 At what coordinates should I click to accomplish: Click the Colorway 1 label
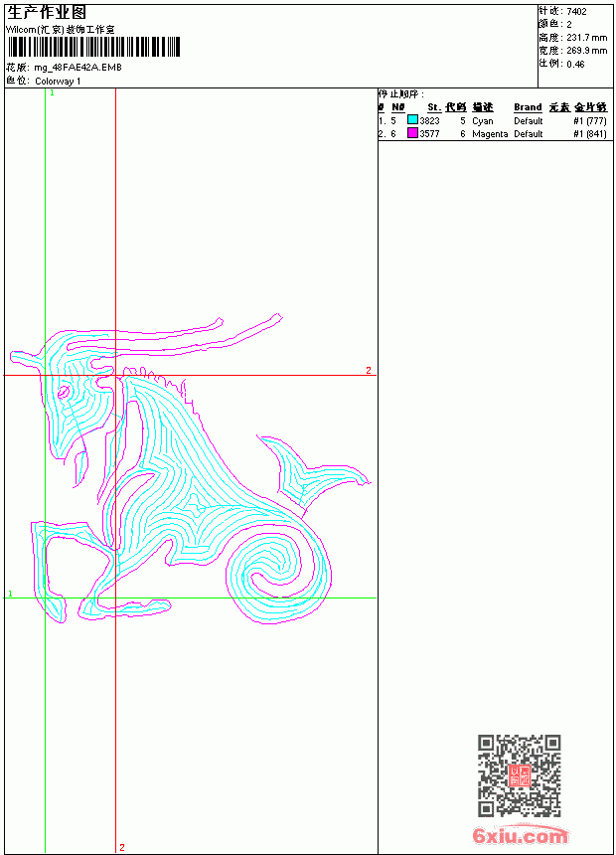(x=58, y=82)
